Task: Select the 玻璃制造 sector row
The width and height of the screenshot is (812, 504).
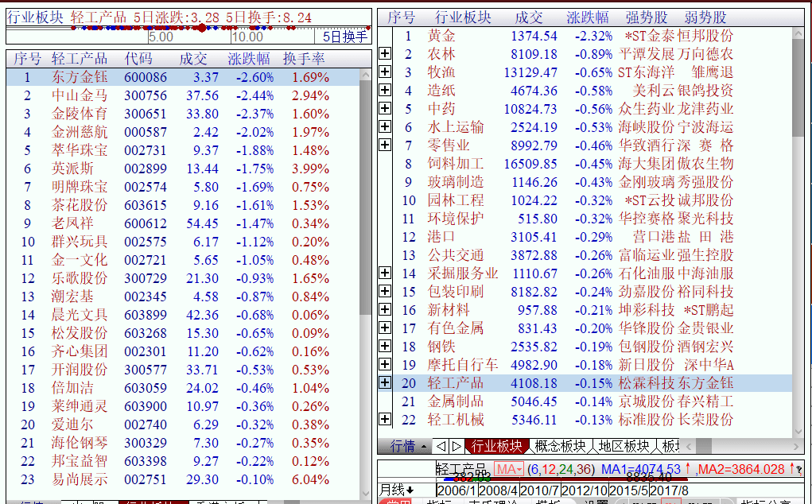Action: [592, 181]
